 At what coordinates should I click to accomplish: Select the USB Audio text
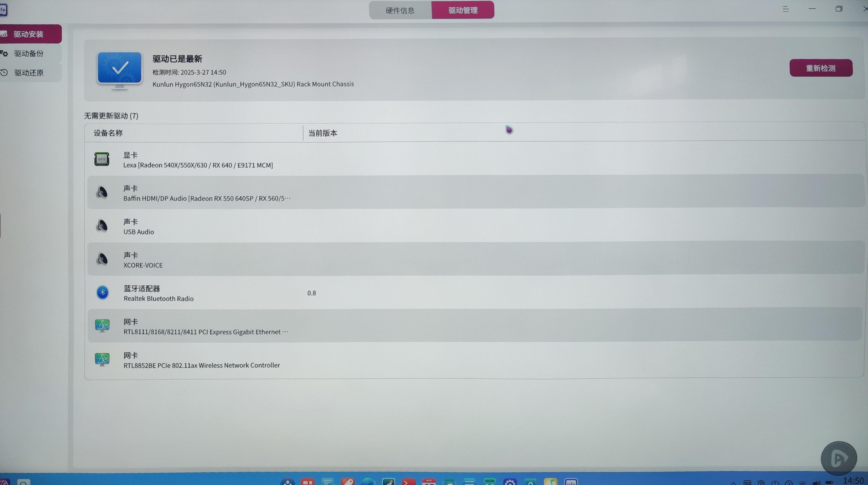click(x=138, y=232)
